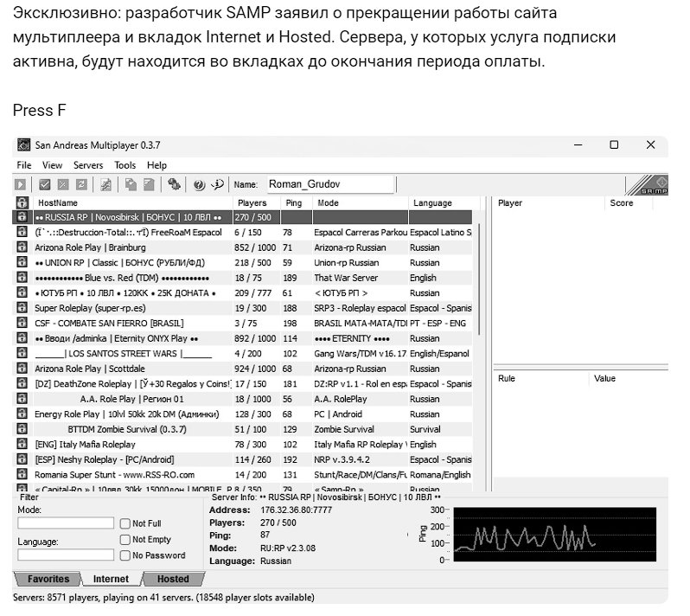Screen dimensions: 690x616
Task: Click lock icon of A.A. Role Play row
Action: point(22,399)
